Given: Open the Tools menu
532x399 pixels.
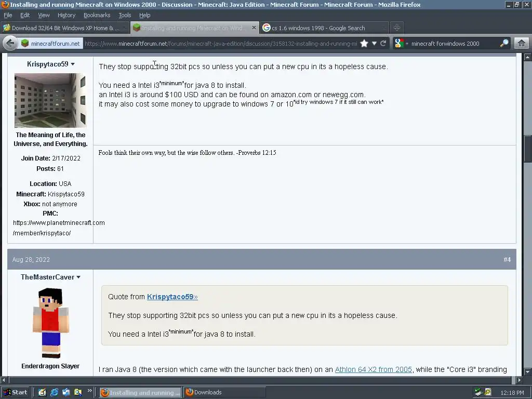Looking at the screenshot, I should coord(125,15).
